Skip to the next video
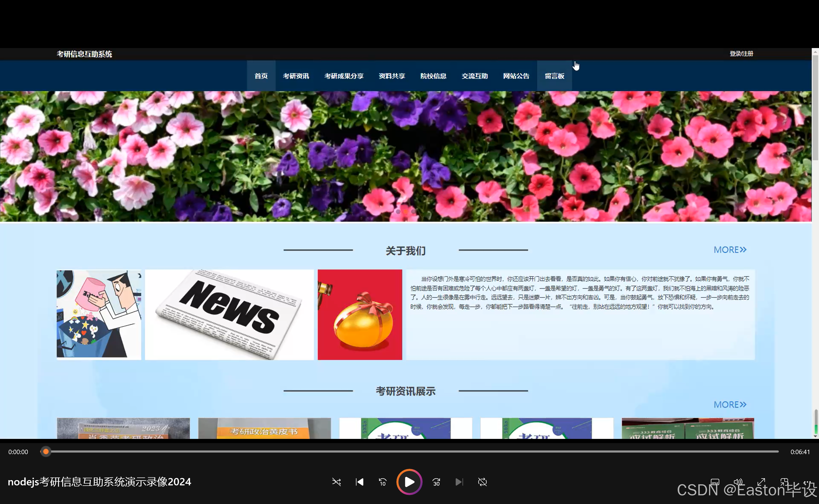 point(459,482)
